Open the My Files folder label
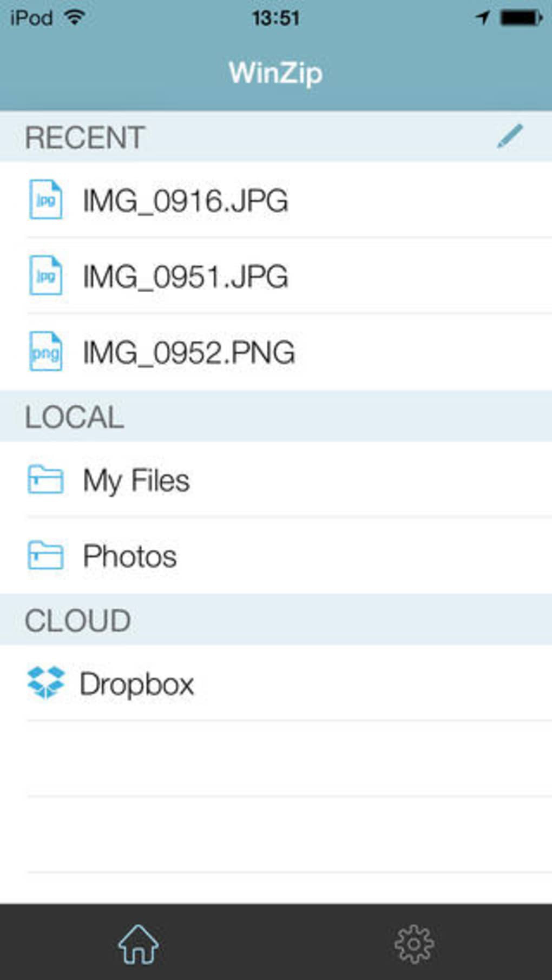Screen dimensions: 552x980 point(136,481)
